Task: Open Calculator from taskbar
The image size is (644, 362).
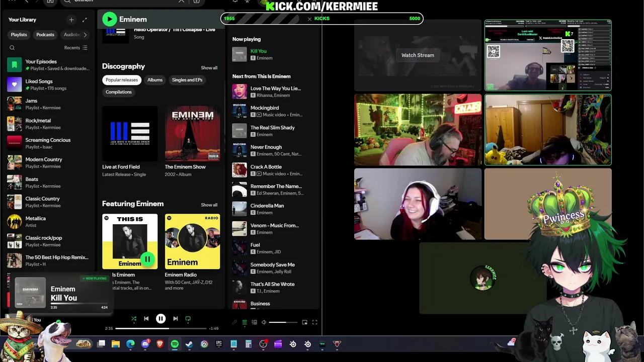Action: pos(248,344)
